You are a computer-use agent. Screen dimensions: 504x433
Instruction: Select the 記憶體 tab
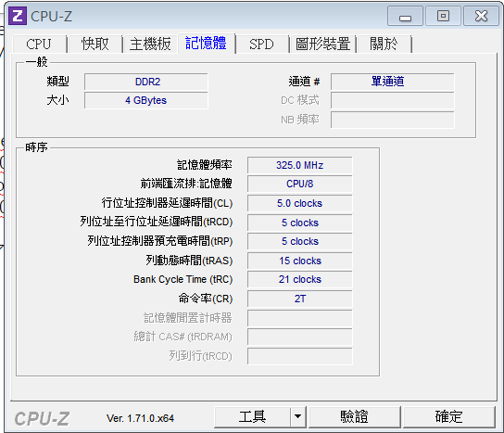point(206,43)
